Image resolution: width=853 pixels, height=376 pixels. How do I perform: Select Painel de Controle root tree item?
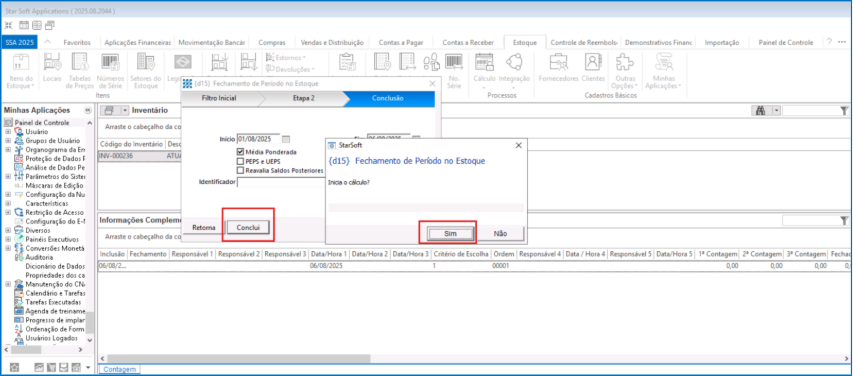[41, 123]
